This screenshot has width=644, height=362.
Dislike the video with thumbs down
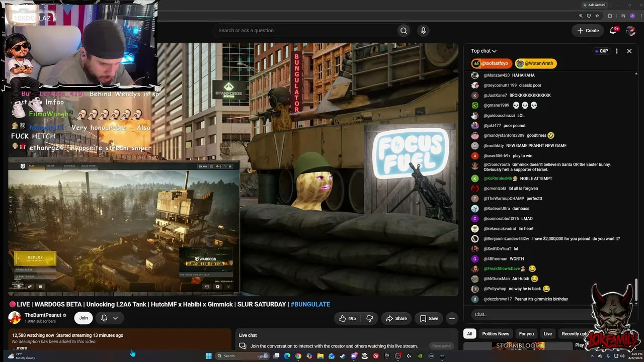point(369,318)
